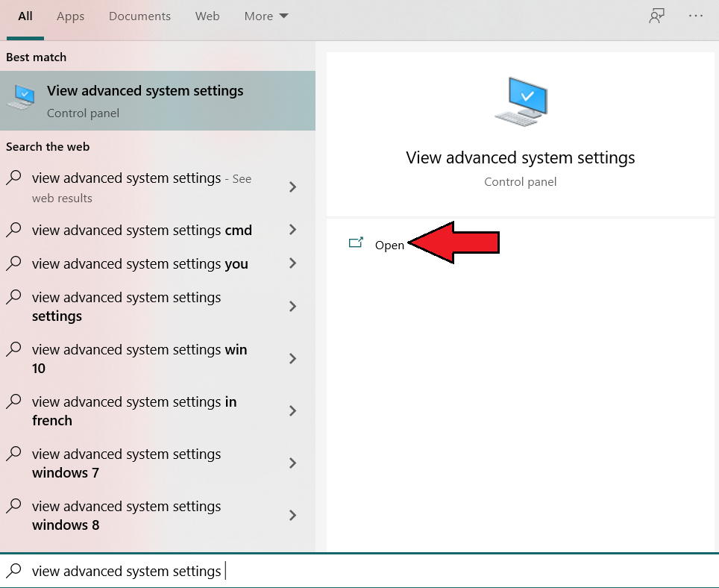This screenshot has width=719, height=588.
Task: Open the More filter dropdown
Action: pos(266,16)
